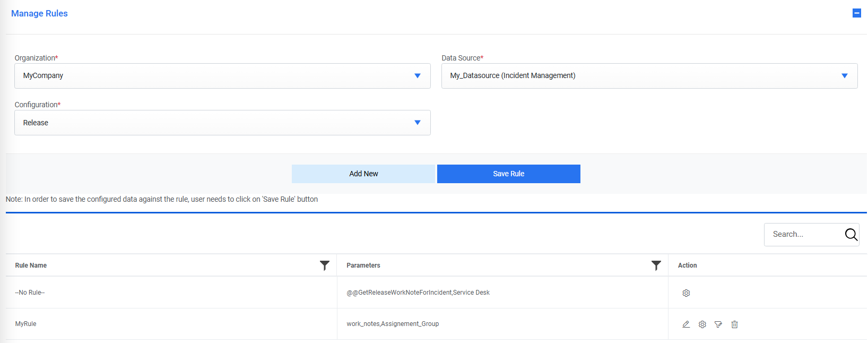868x343 pixels.
Task: Click the Rule Name column filter icon
Action: point(325,265)
